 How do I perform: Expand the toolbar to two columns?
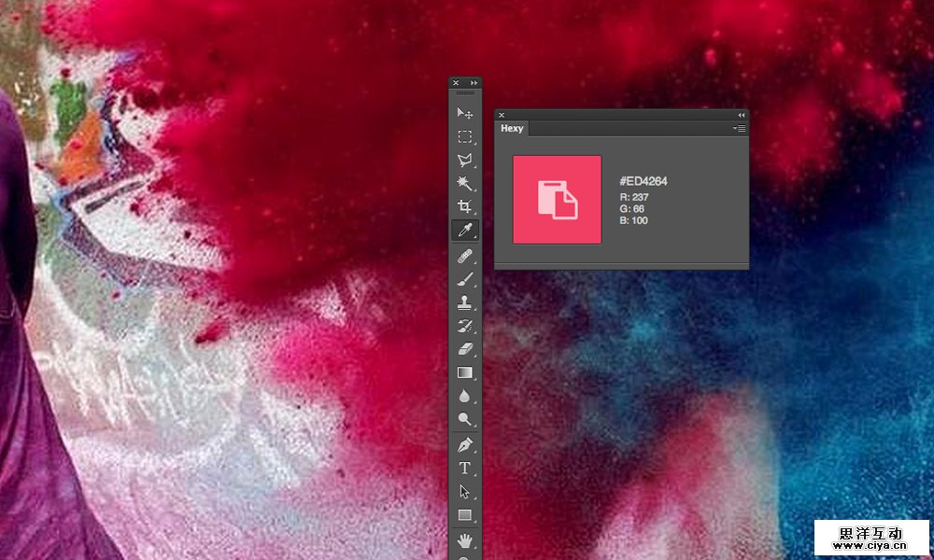point(474,83)
